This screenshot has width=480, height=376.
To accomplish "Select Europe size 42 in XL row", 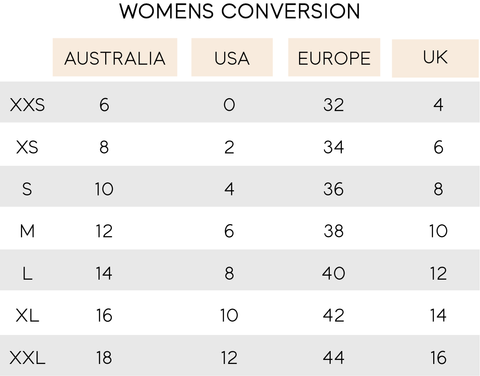I will pyautogui.click(x=333, y=315).
